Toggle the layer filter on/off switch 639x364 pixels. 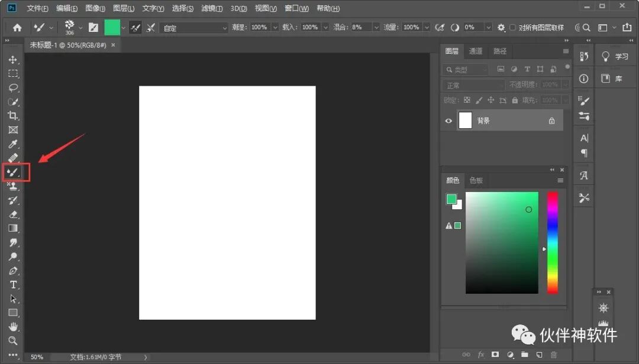(567, 67)
